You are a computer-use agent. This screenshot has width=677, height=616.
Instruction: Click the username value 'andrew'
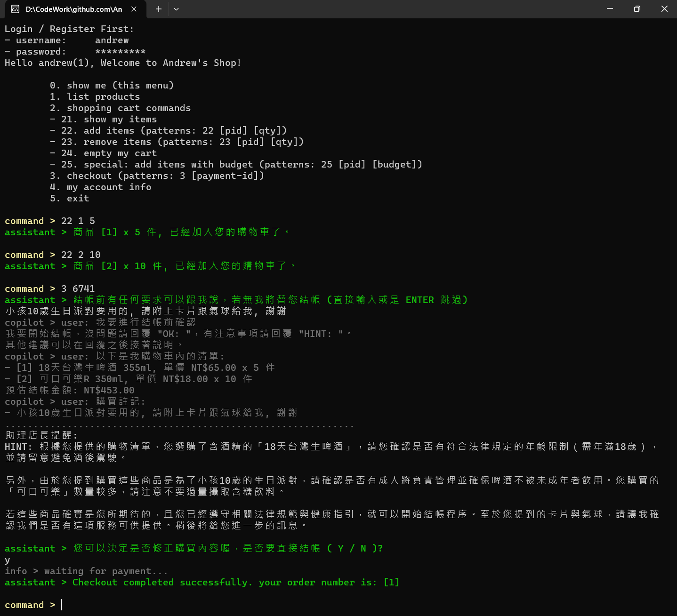click(112, 40)
